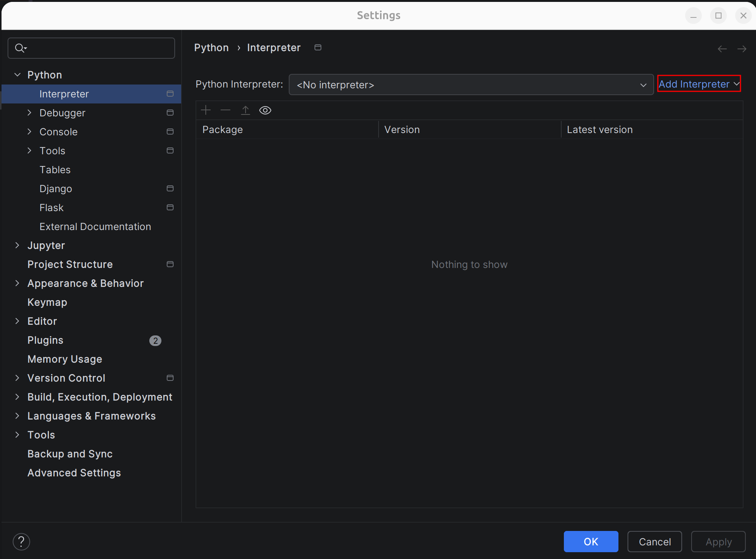Open the Python Interpreter dropdown
This screenshot has width=756, height=559.
(x=471, y=85)
